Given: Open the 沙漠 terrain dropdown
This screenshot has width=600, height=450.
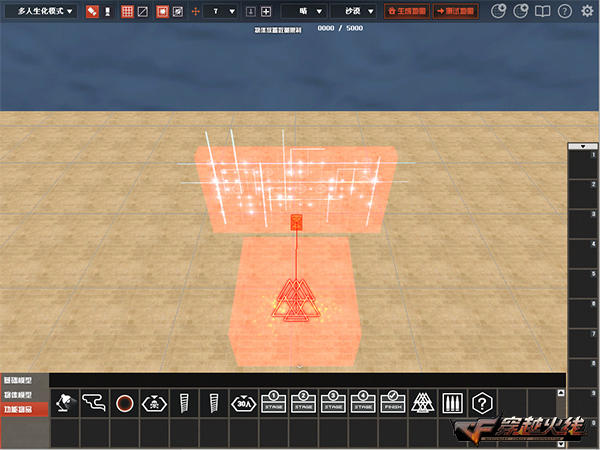Looking at the screenshot, I should pyautogui.click(x=354, y=11).
